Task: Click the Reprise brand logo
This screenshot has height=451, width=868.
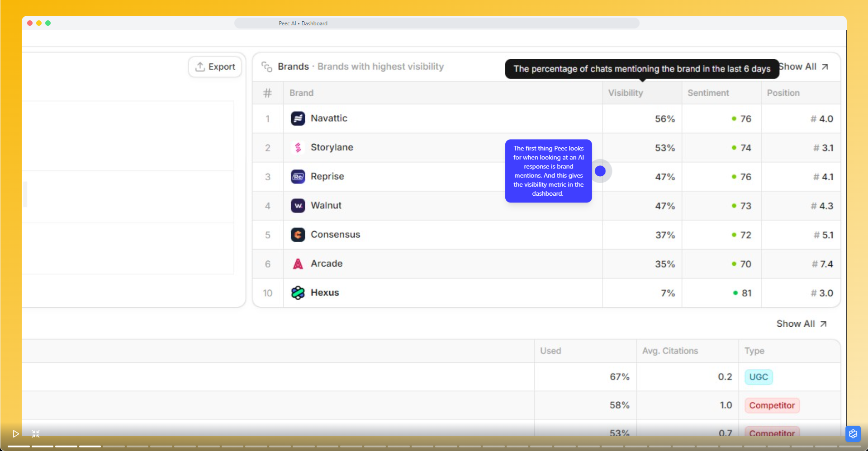Action: [x=298, y=177]
